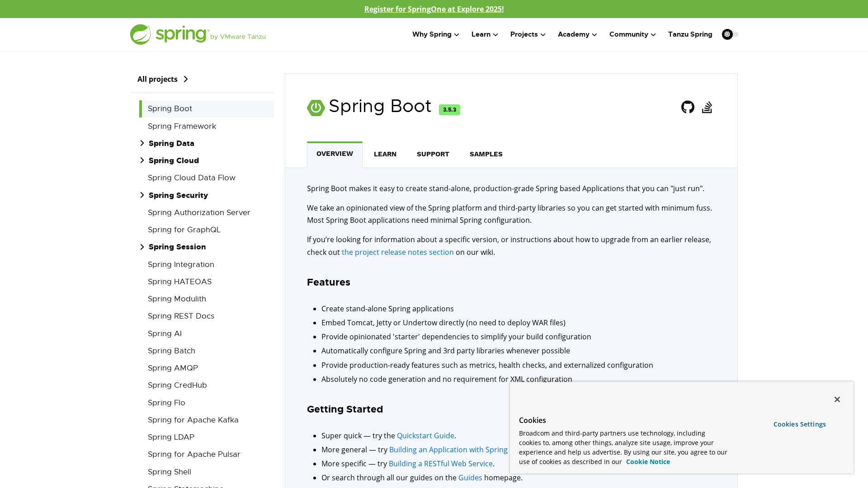Open Cookies Settings
Viewport: 868px width, 488px height.
[x=799, y=424]
